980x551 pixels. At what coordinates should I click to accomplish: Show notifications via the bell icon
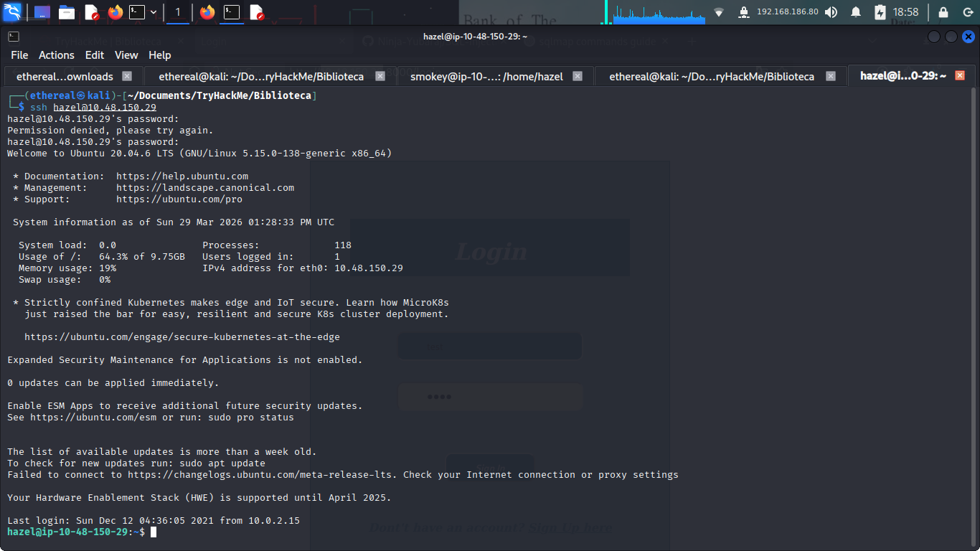click(x=856, y=12)
